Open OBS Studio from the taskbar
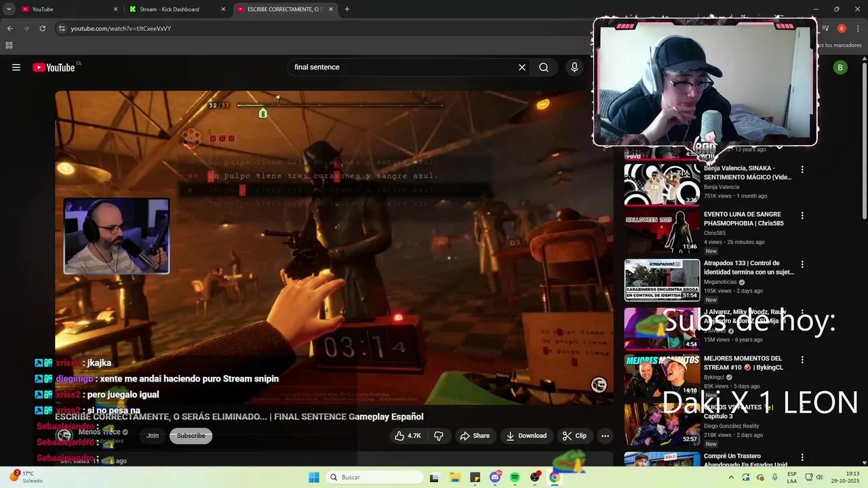The height and width of the screenshot is (488, 868). pos(535,477)
